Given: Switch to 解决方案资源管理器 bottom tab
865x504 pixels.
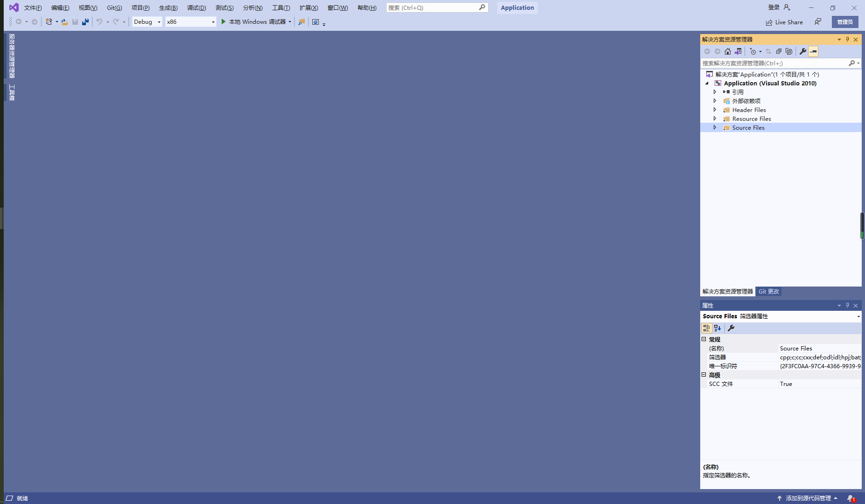Looking at the screenshot, I should [x=728, y=292].
